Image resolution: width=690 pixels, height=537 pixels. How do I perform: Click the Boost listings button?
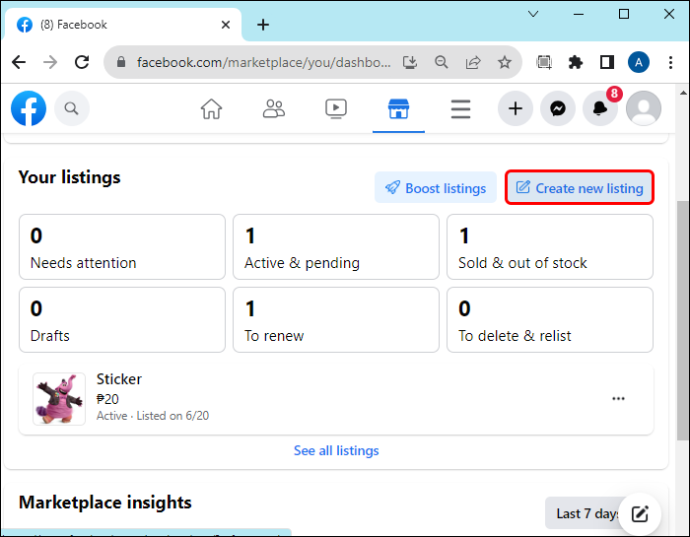(436, 188)
